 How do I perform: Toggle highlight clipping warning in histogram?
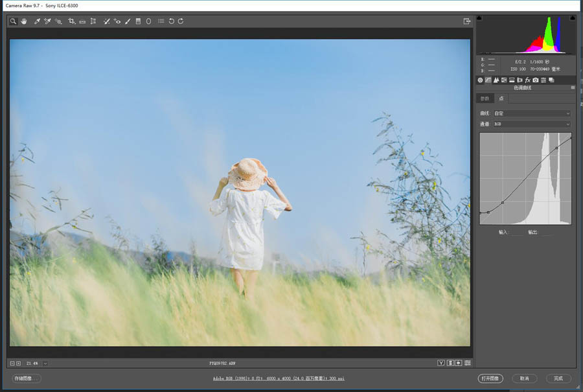[573, 18]
